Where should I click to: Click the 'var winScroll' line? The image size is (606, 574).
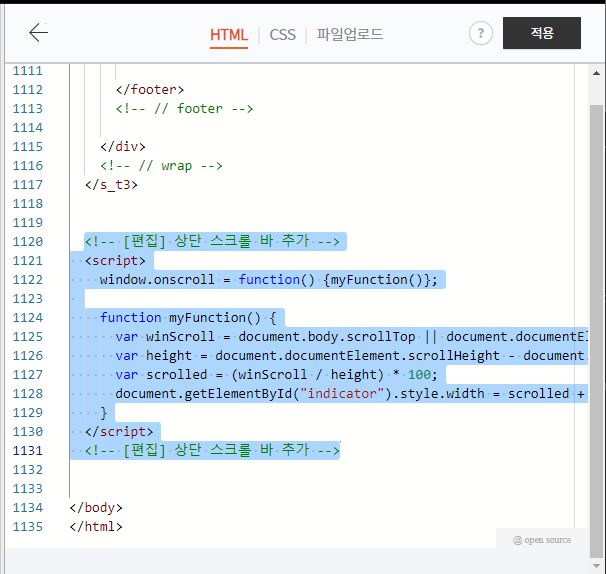point(351,337)
